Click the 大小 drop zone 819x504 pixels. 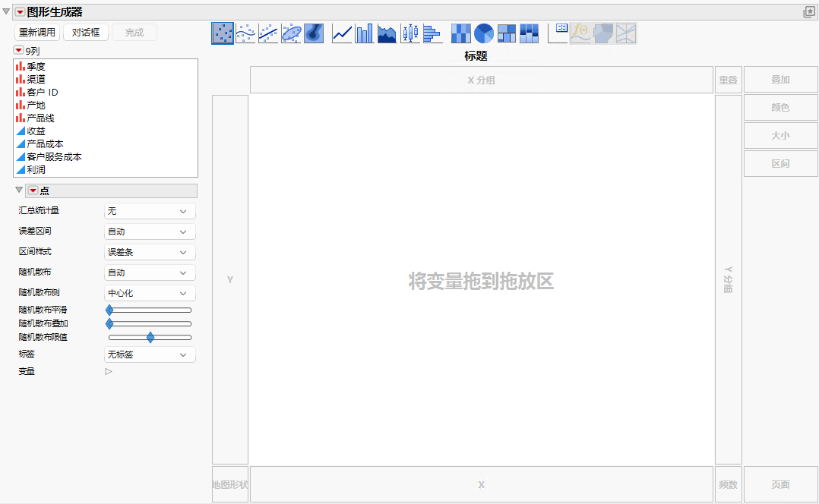click(781, 136)
